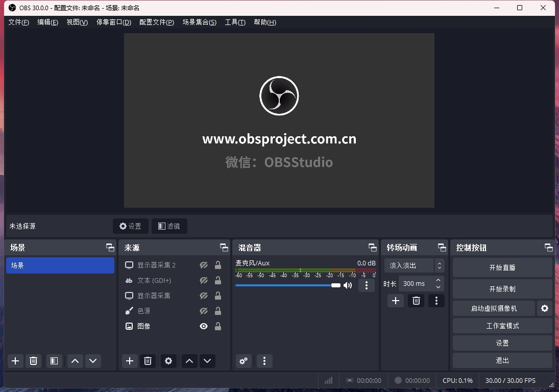Add a new source in the 来源 panel

click(130, 361)
